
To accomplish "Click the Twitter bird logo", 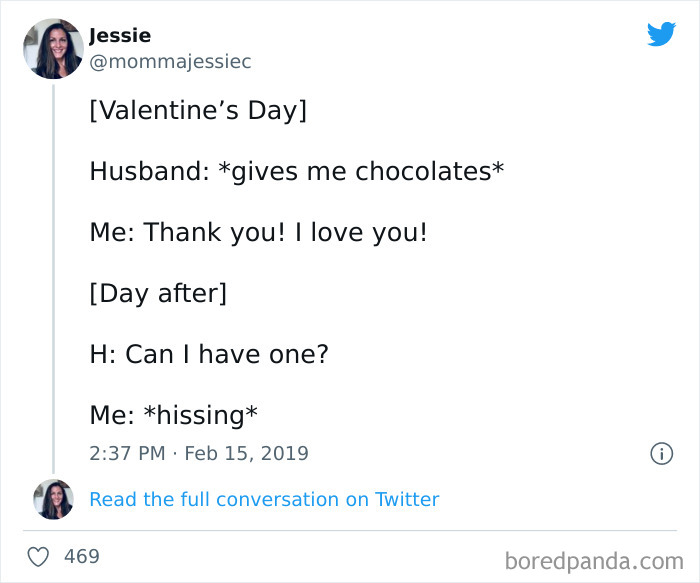I will point(661,35).
